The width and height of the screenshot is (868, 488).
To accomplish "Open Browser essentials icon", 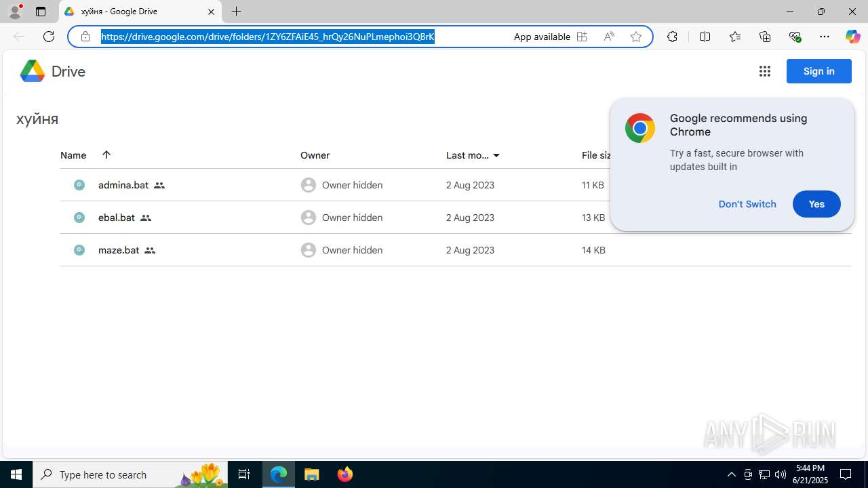I will (795, 37).
